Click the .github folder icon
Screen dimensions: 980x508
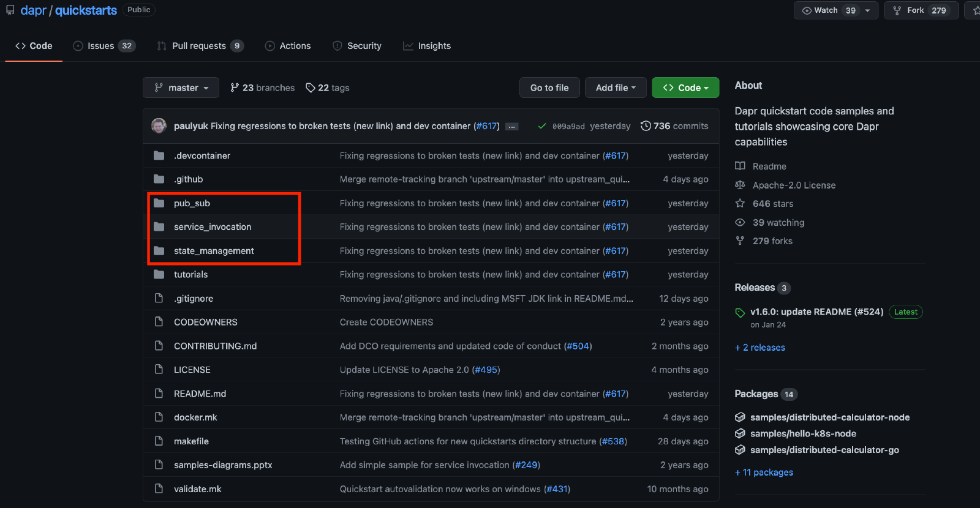coord(159,179)
